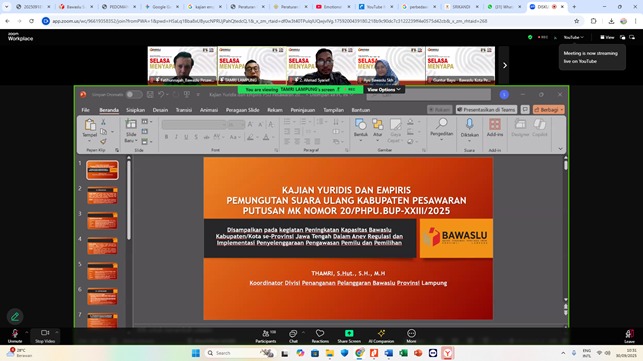Stop the video in Zoom
Screen dimensions: 643x361
point(45,336)
